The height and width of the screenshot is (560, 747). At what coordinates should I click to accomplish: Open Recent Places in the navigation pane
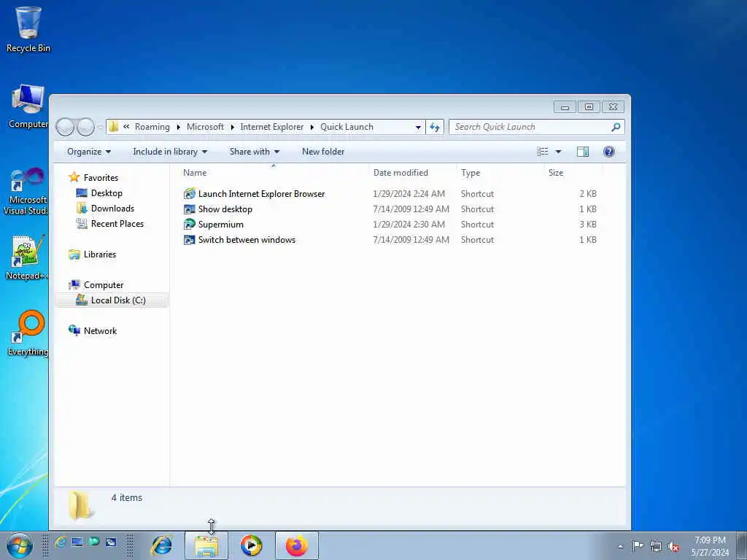(x=117, y=223)
